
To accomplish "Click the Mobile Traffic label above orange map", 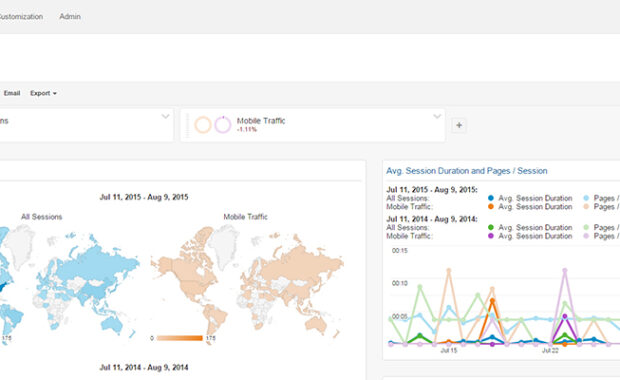I will 246,217.
